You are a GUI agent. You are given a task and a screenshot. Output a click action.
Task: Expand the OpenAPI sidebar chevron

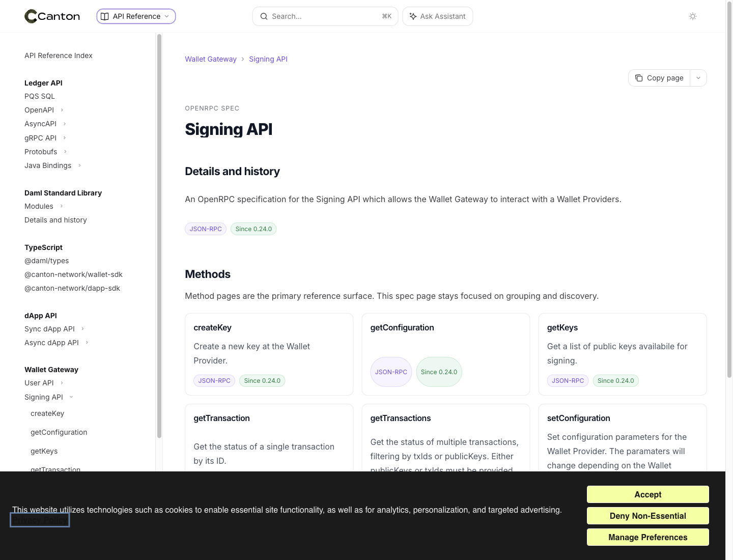click(62, 110)
